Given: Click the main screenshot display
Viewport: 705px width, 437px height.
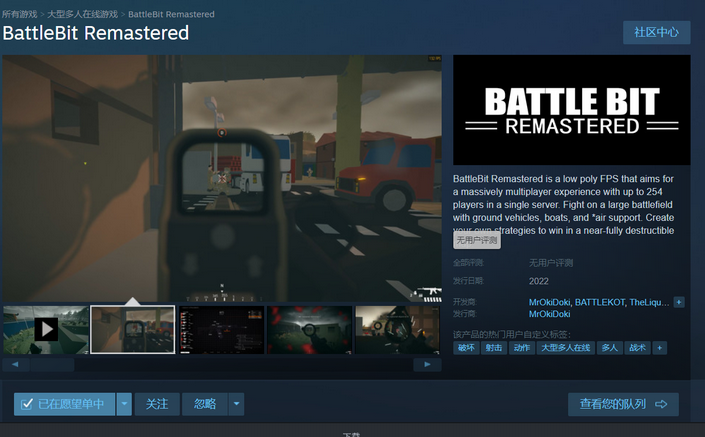Looking at the screenshot, I should [222, 178].
